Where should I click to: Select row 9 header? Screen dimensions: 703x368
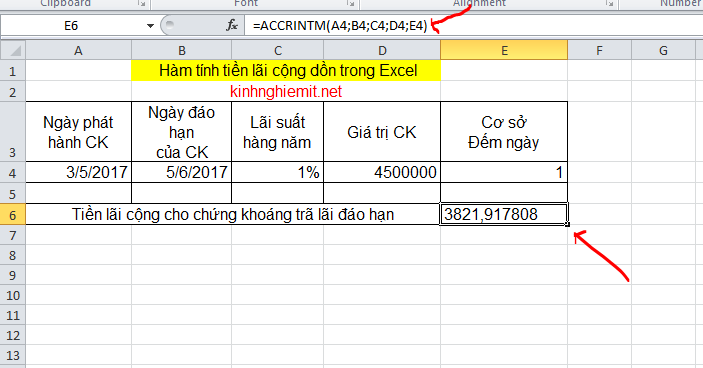tap(13, 275)
